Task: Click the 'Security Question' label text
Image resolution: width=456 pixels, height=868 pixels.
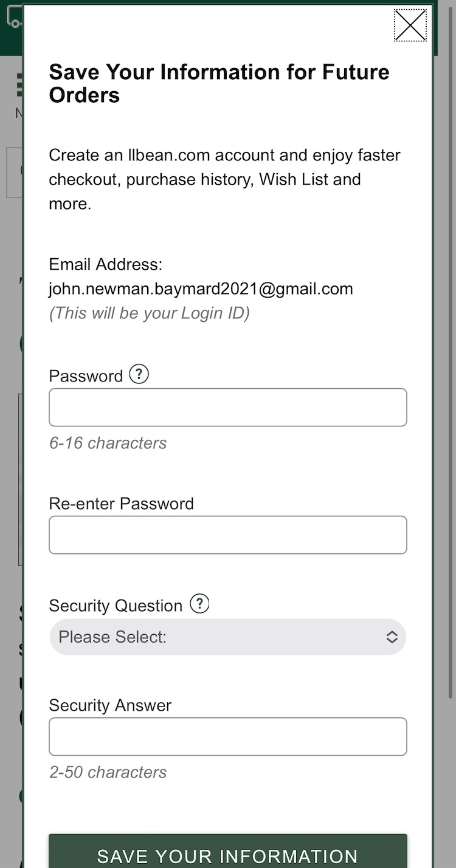Action: click(116, 606)
